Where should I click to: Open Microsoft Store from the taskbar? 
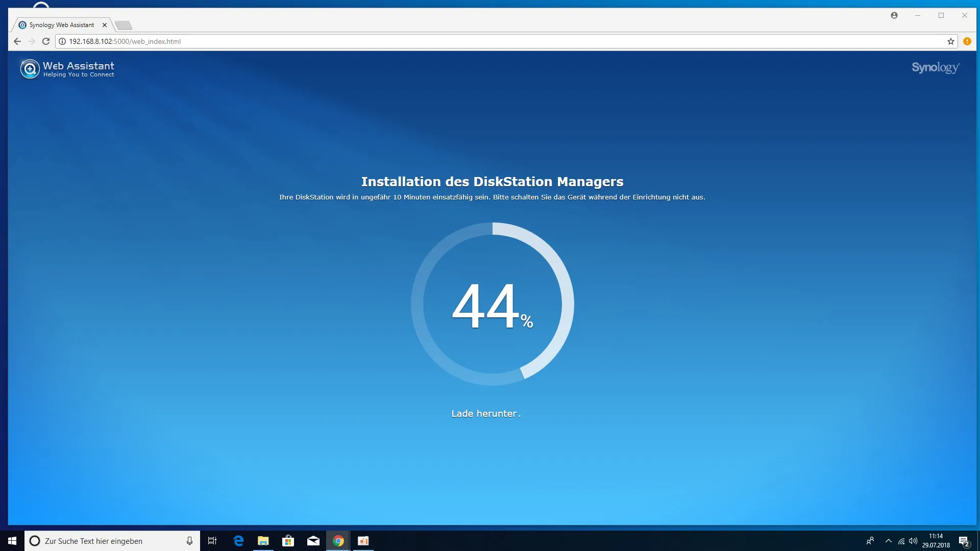(x=288, y=541)
